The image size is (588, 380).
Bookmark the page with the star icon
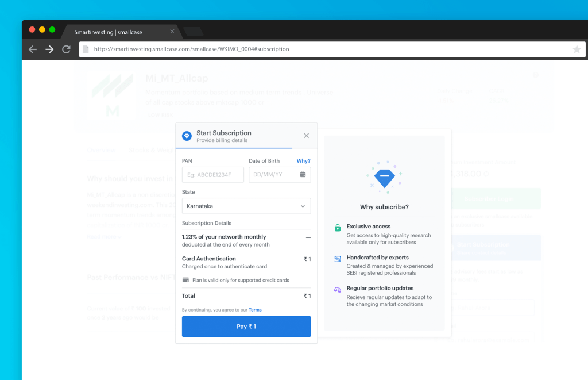click(577, 49)
